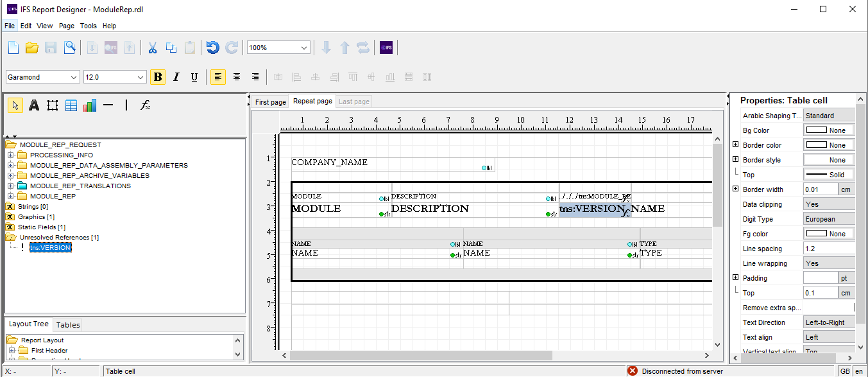Click the red disconnected status icon

pyautogui.click(x=633, y=371)
